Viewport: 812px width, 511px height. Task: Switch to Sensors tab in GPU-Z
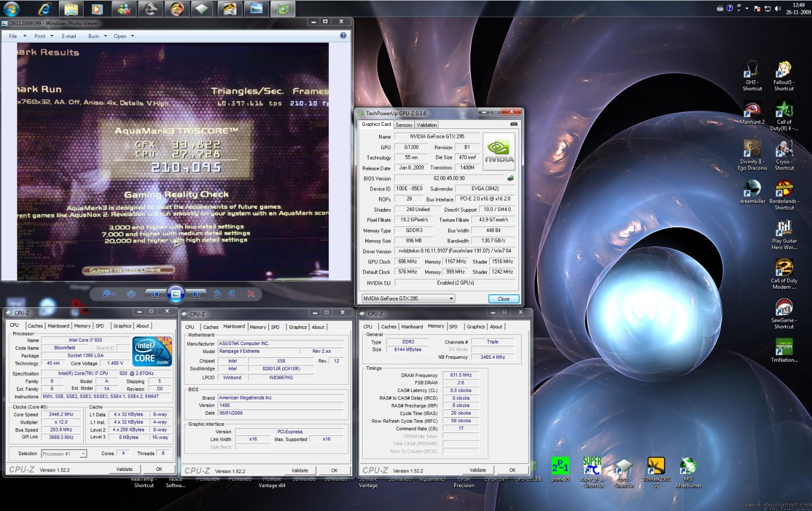pyautogui.click(x=404, y=125)
